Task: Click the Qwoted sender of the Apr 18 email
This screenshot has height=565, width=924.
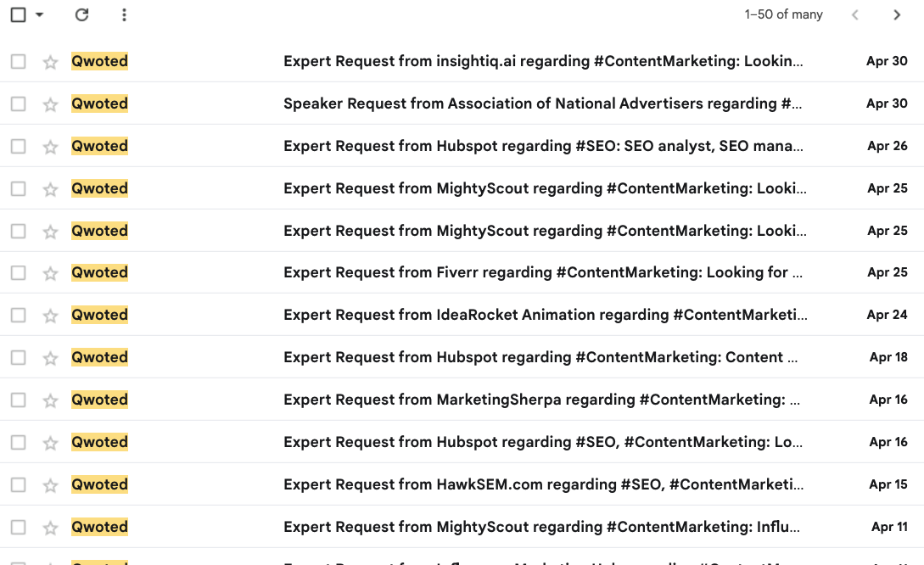Action: [100, 357]
